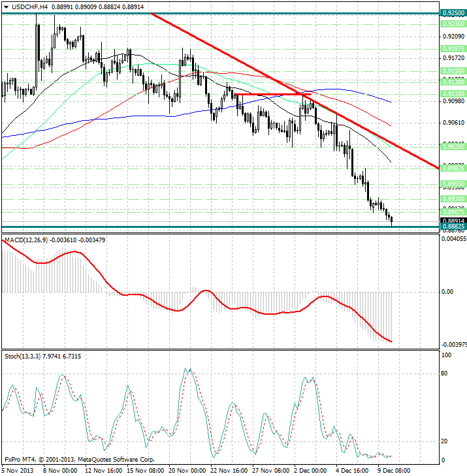Click the 0.91100 level label
The width and height of the screenshot is (467, 476).
[x=453, y=94]
